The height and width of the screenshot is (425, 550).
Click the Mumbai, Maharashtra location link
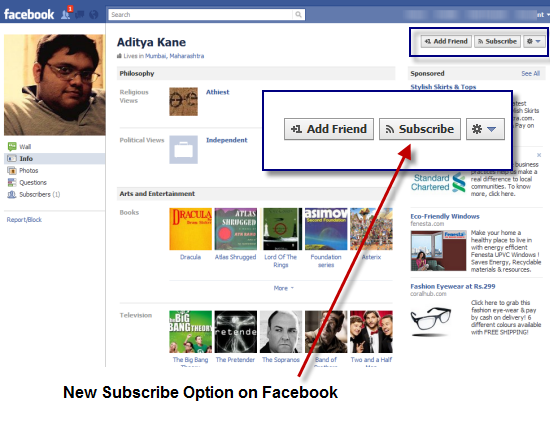click(174, 56)
